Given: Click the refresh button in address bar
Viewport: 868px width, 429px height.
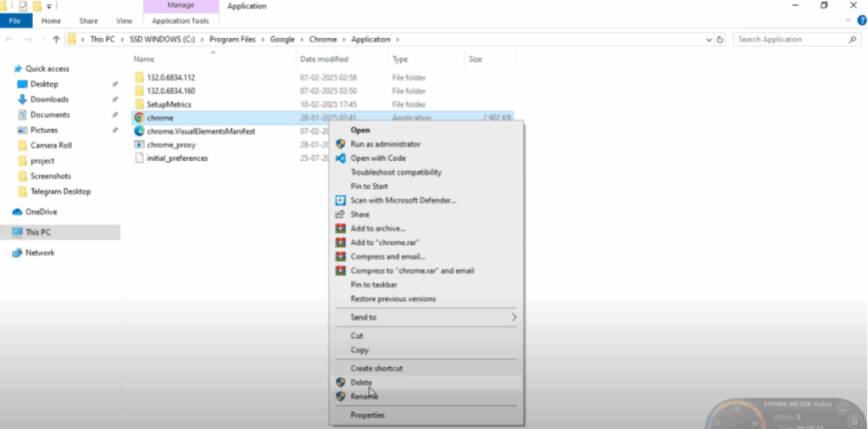Looking at the screenshot, I should click(720, 40).
